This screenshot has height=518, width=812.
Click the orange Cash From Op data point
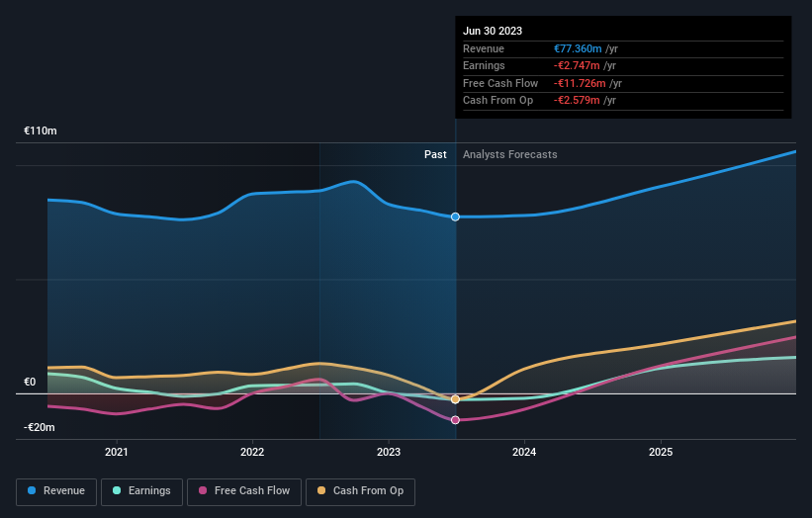point(455,399)
